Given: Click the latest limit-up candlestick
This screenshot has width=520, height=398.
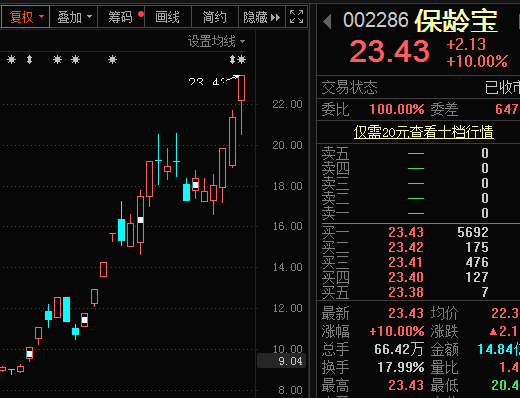Looking at the screenshot, I should point(242,88).
